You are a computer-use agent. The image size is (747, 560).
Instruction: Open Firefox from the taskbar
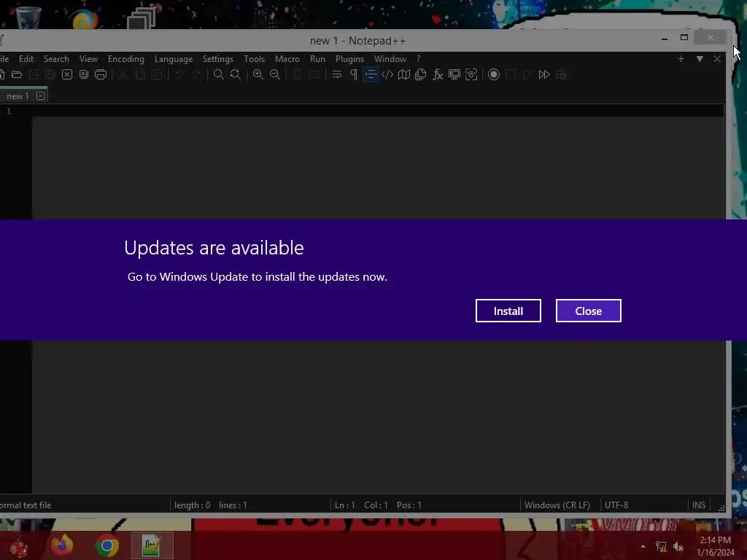click(x=62, y=545)
